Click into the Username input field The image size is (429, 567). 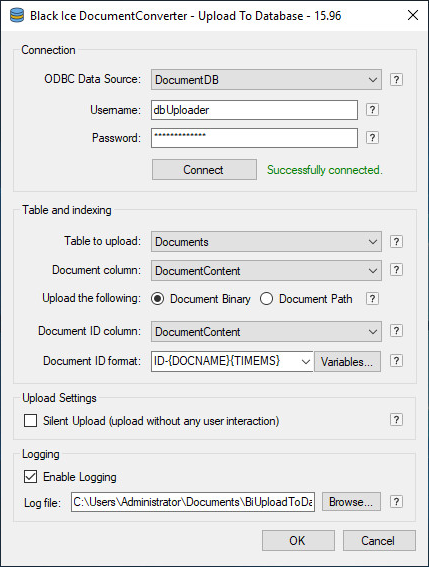(x=254, y=110)
